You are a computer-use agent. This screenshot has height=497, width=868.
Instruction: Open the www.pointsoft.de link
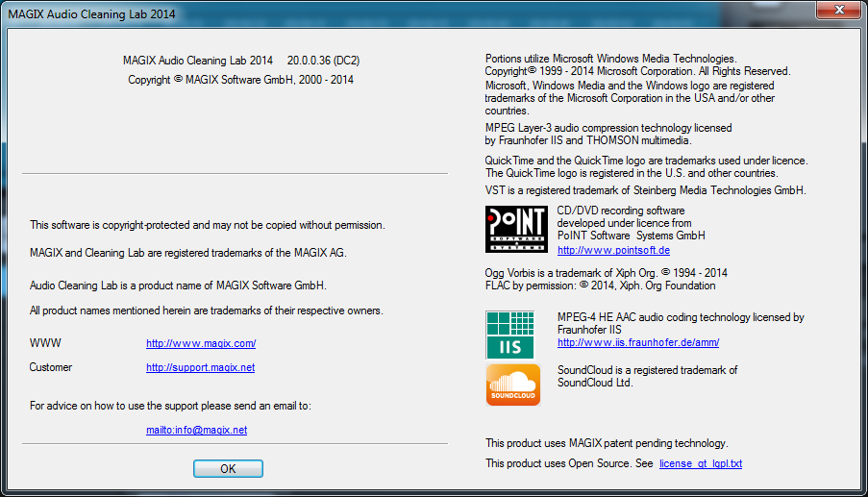(x=613, y=250)
